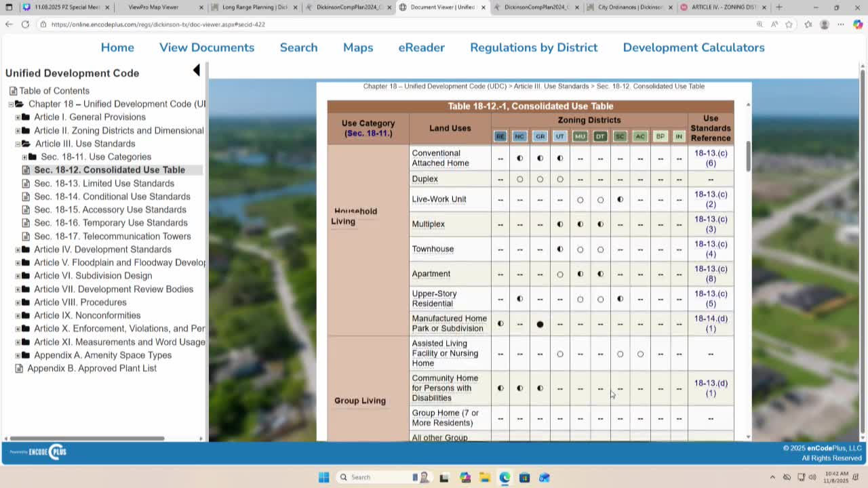Collapse the sidebar with black arrow icon
Image resolution: width=868 pixels, height=488 pixels.
197,70
